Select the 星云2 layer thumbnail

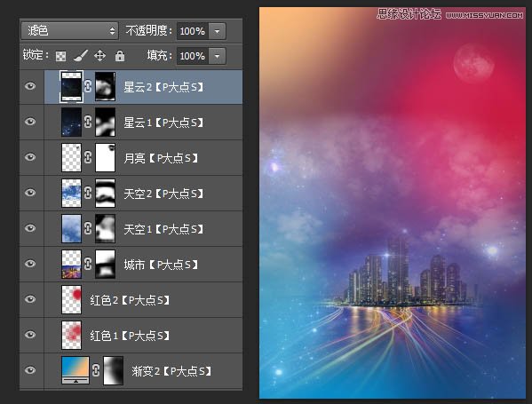71,86
